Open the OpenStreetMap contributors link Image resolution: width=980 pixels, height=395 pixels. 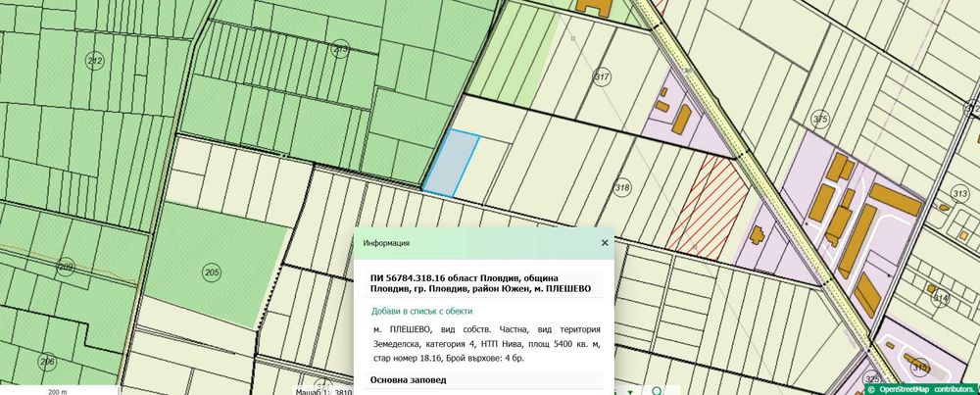927,389
